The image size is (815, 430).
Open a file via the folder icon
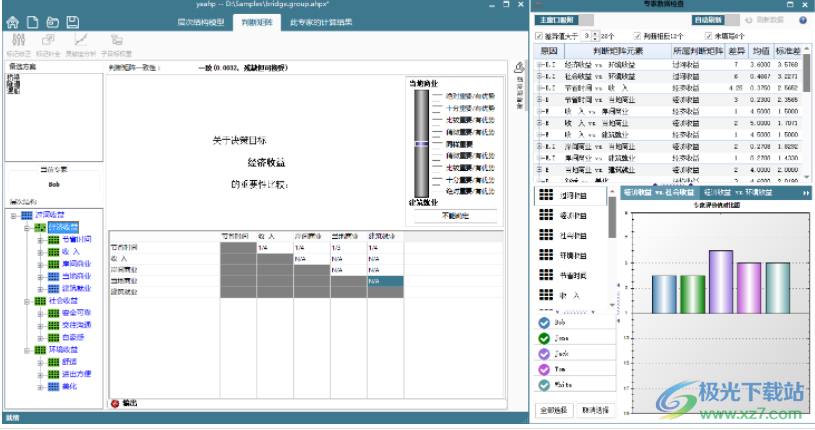click(x=52, y=22)
